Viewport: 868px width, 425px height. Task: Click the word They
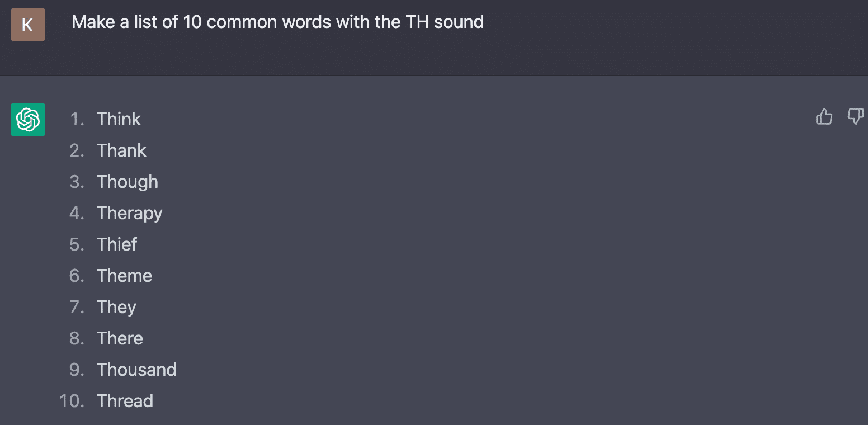coord(116,307)
